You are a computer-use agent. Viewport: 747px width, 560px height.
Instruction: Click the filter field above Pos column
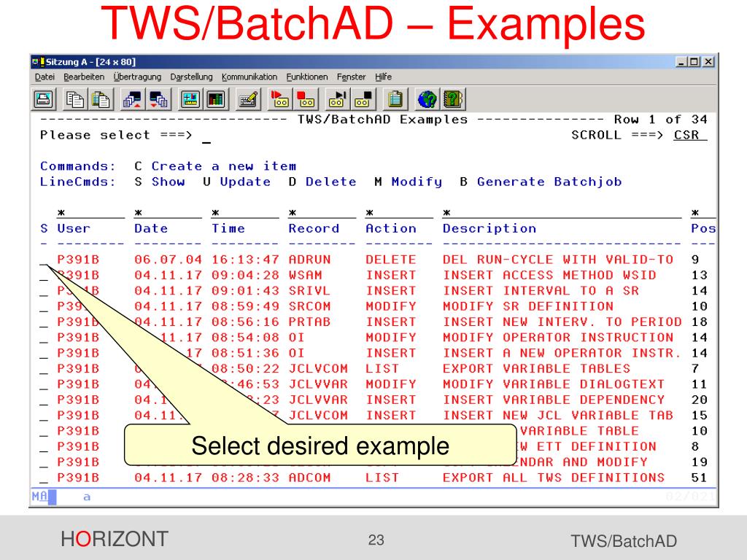pyautogui.click(x=704, y=214)
